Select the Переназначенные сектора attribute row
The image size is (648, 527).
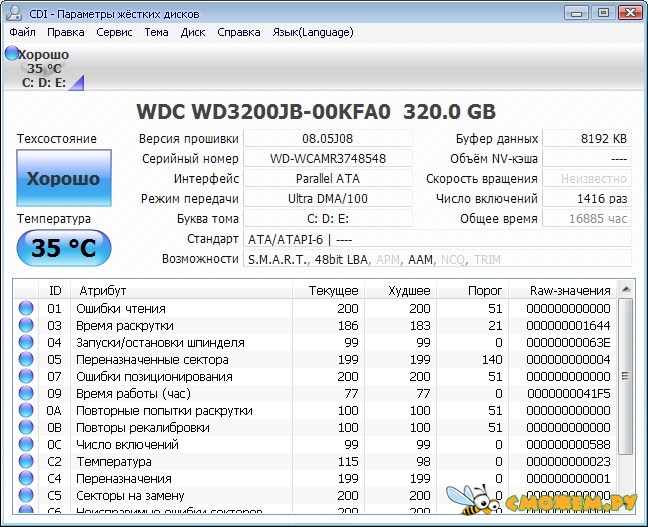tap(316, 359)
